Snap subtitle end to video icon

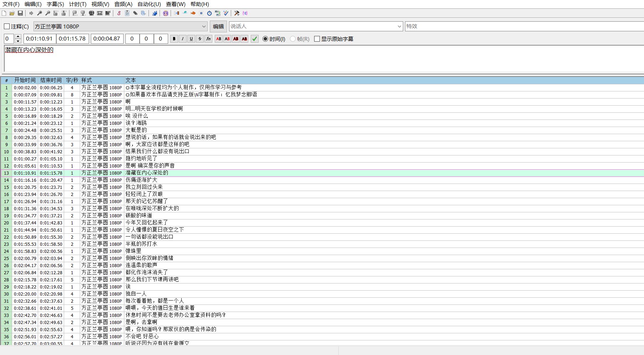coord(83,13)
